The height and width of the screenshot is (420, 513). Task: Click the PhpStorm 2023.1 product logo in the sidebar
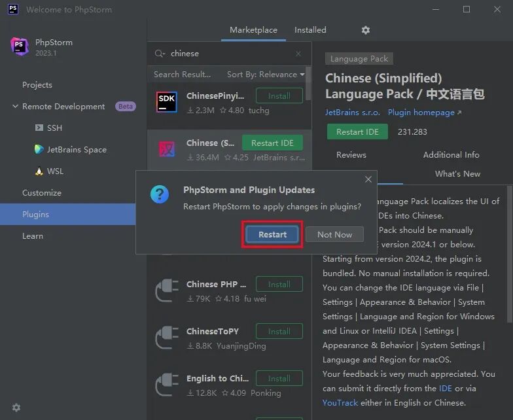click(x=20, y=46)
